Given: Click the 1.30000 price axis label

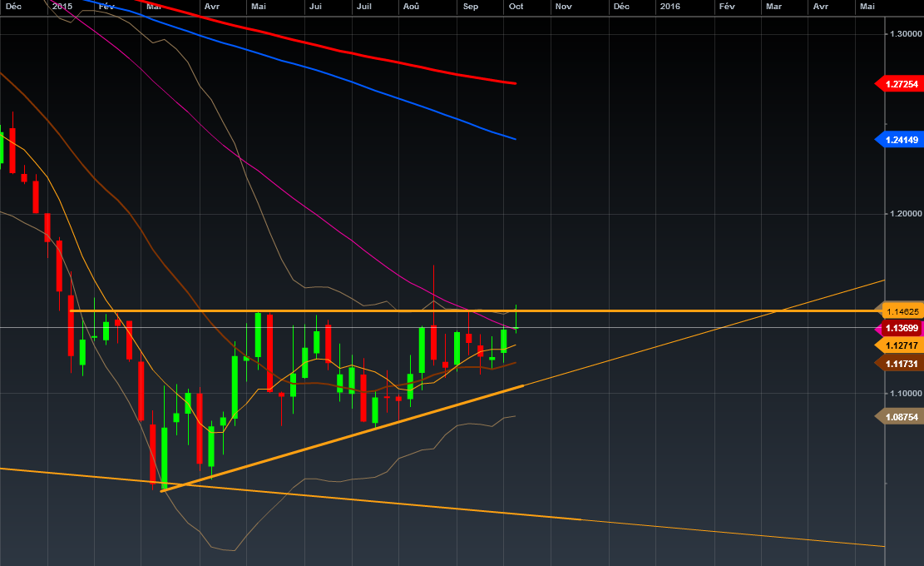Looking at the screenshot, I should (x=905, y=34).
